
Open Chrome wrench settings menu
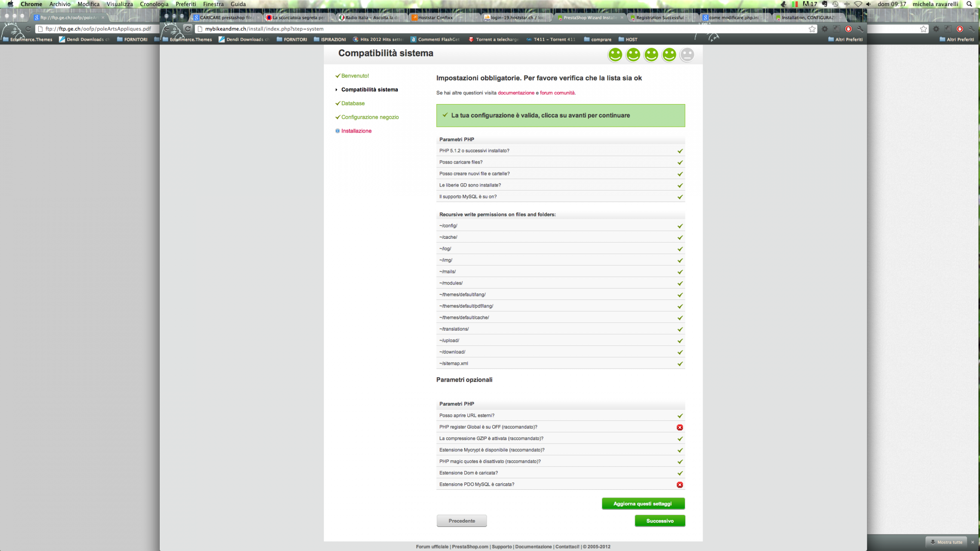coord(860,29)
